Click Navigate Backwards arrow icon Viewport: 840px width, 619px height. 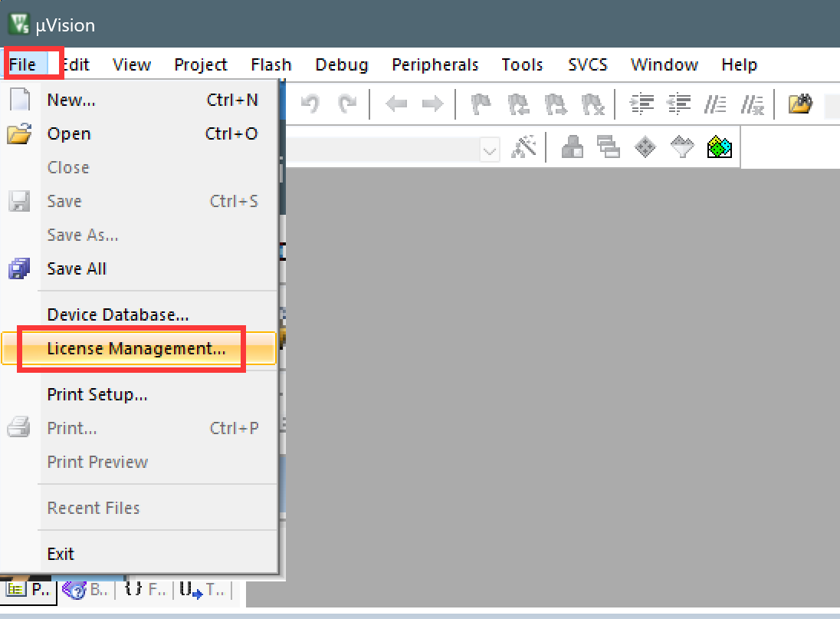point(396,104)
